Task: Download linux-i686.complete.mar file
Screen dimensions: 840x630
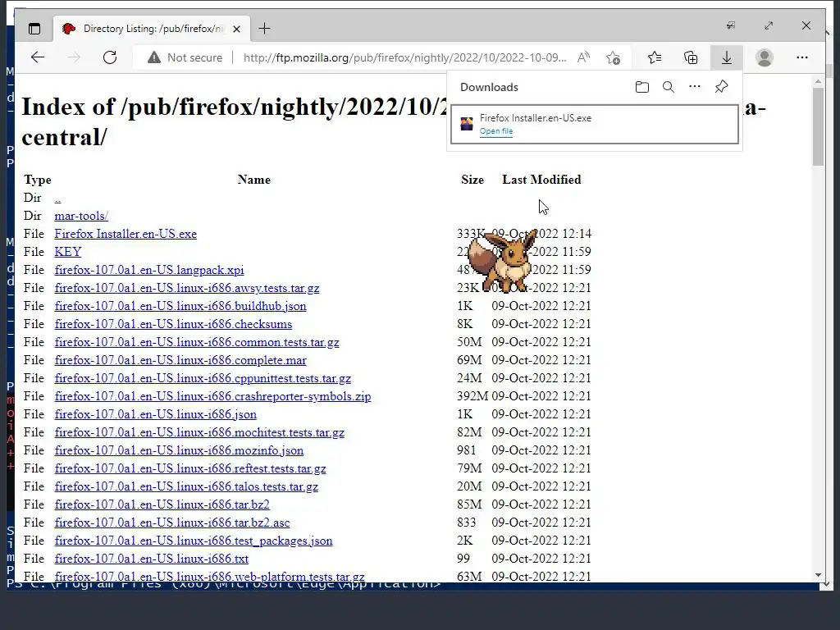Action: tap(180, 360)
